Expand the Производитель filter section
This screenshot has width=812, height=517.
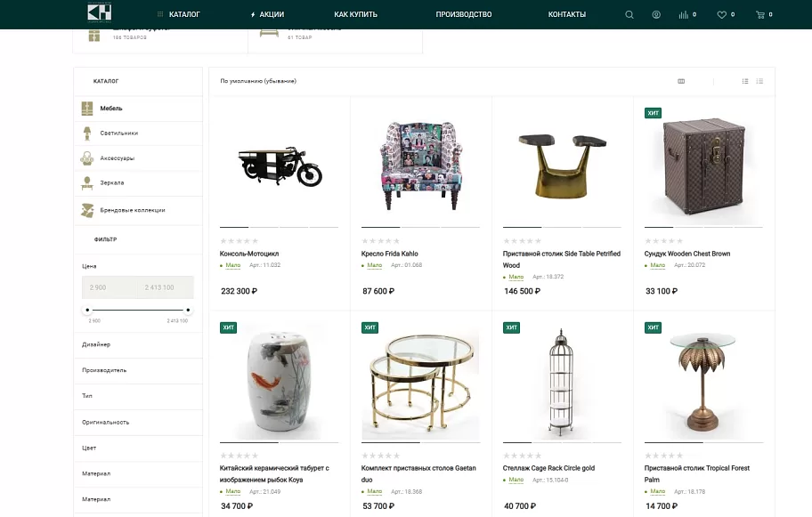click(138, 370)
